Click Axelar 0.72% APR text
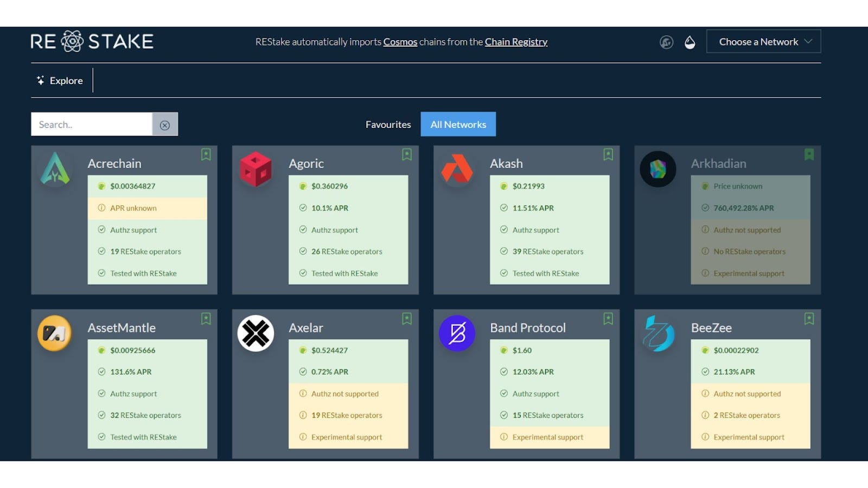The width and height of the screenshot is (868, 488). 330,372
